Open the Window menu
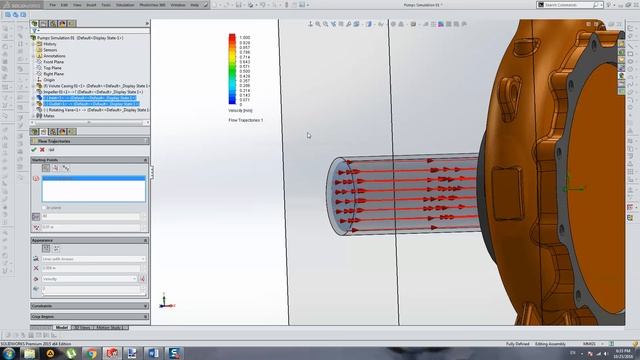Image resolution: width=640 pixels, height=360 pixels. pyautogui.click(x=178, y=5)
